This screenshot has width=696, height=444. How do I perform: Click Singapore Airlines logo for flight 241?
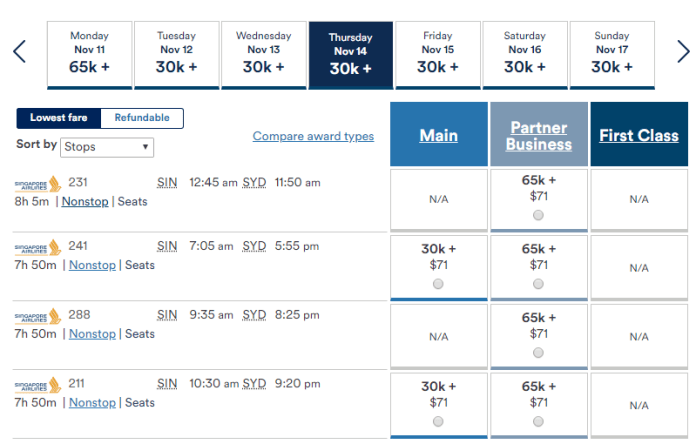click(x=38, y=247)
